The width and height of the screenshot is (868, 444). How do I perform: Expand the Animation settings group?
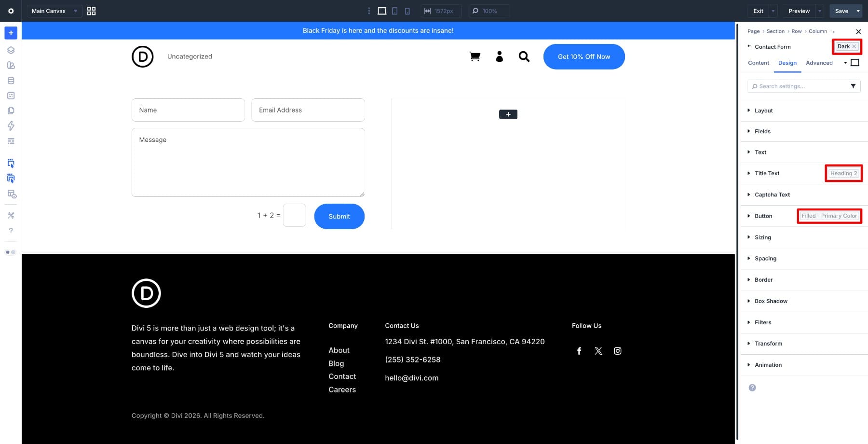click(804, 365)
